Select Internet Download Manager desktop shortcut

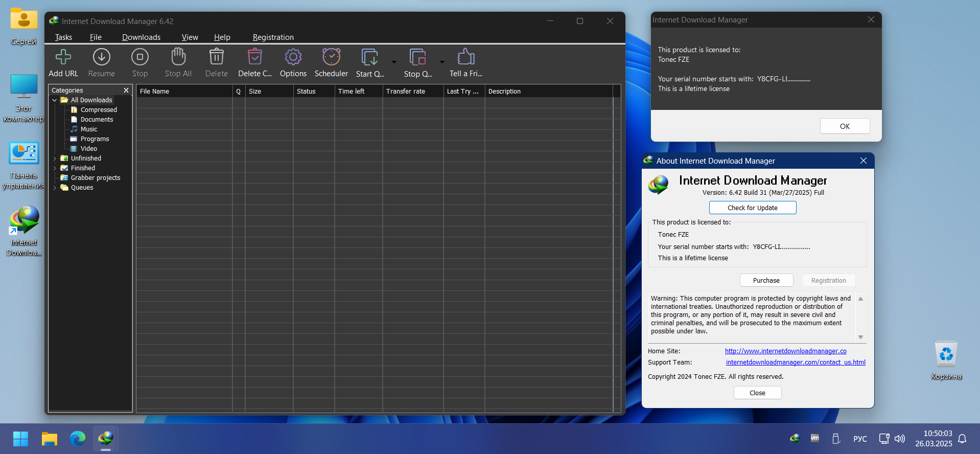point(24,231)
